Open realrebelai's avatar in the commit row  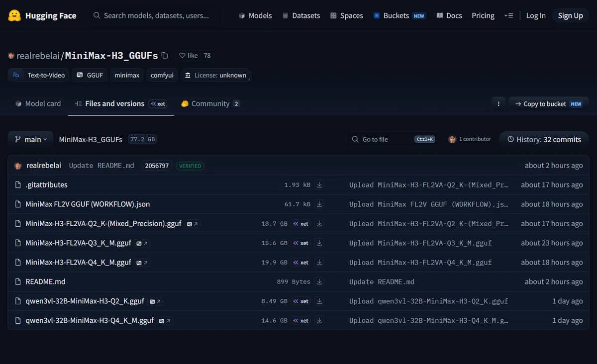click(x=18, y=166)
